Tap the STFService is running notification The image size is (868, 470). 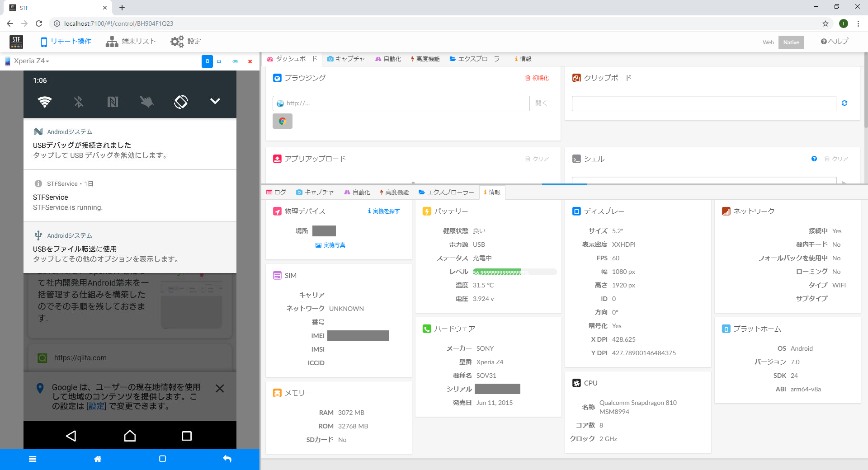pyautogui.click(x=130, y=196)
